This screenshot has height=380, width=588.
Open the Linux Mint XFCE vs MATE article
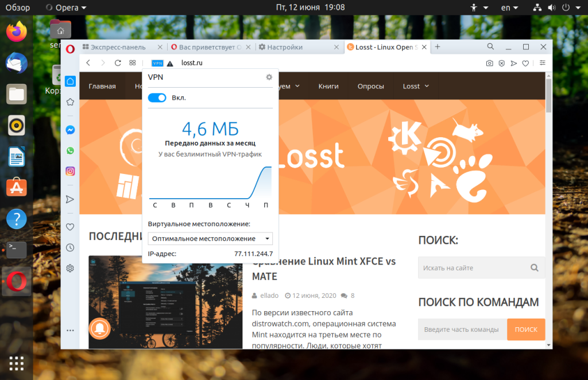(x=324, y=269)
